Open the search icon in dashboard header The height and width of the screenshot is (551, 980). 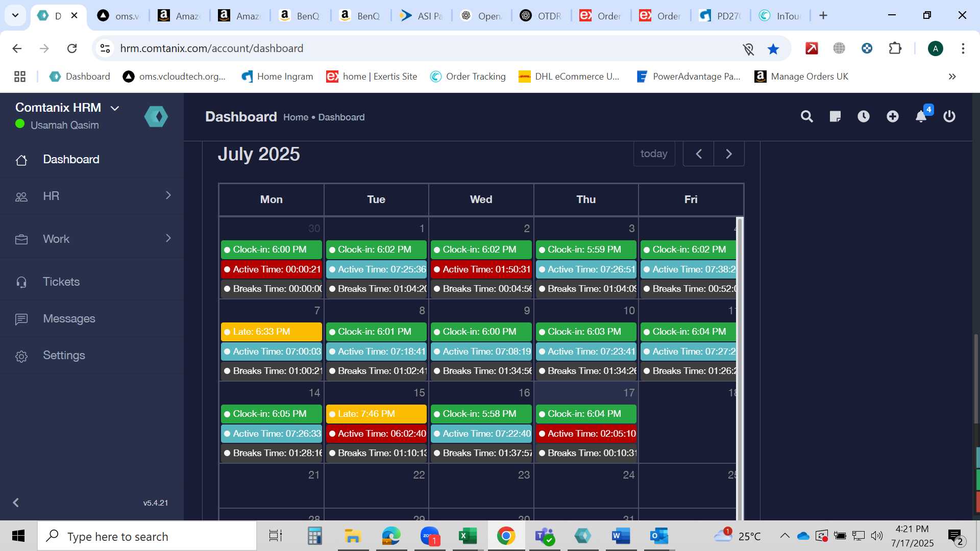[806, 117]
